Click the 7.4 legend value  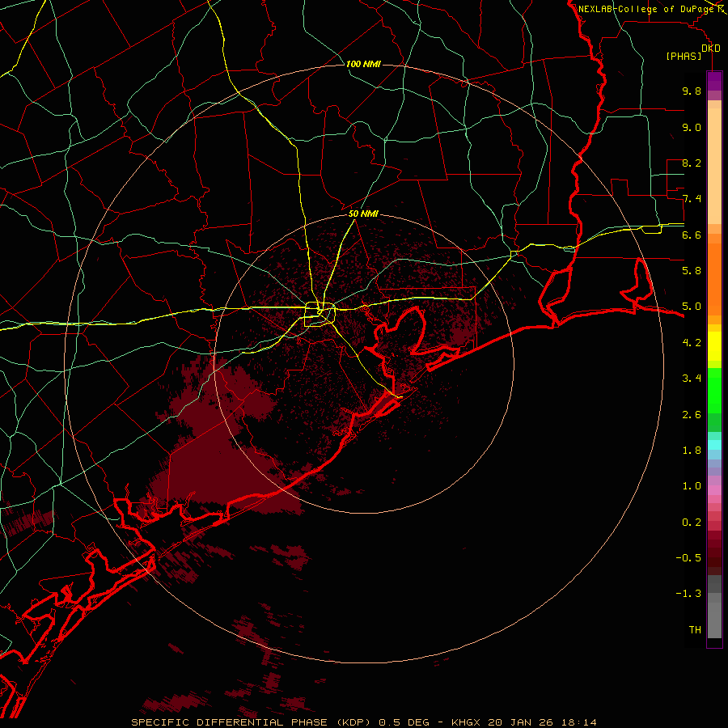click(692, 199)
